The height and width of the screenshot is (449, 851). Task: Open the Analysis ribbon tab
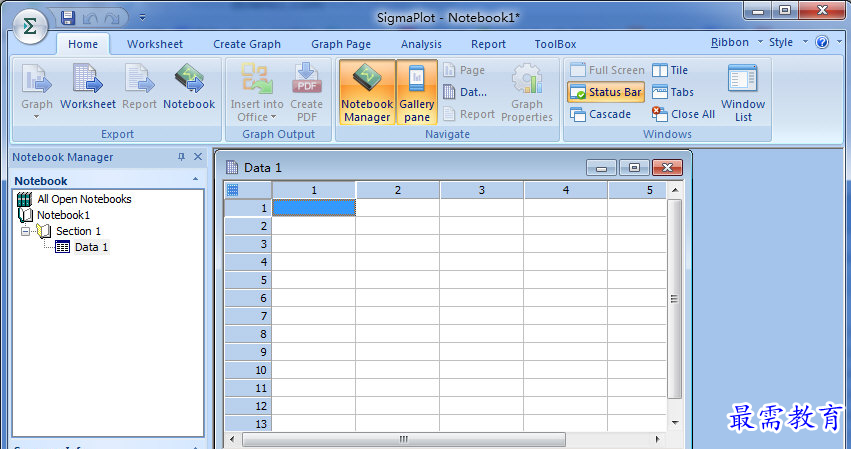click(x=421, y=45)
